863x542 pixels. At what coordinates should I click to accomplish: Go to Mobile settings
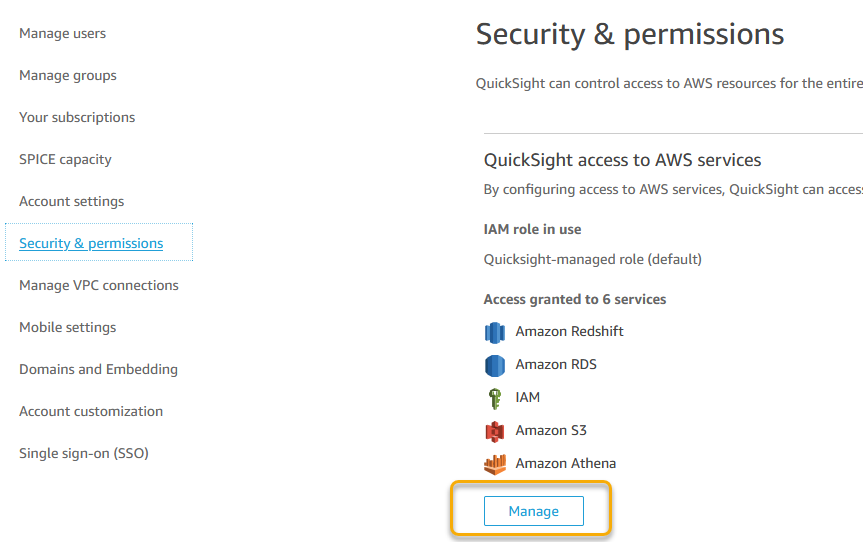[x=67, y=328]
